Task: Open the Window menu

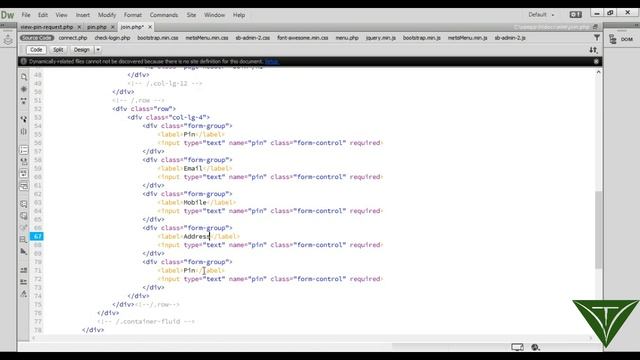Action: point(214,15)
